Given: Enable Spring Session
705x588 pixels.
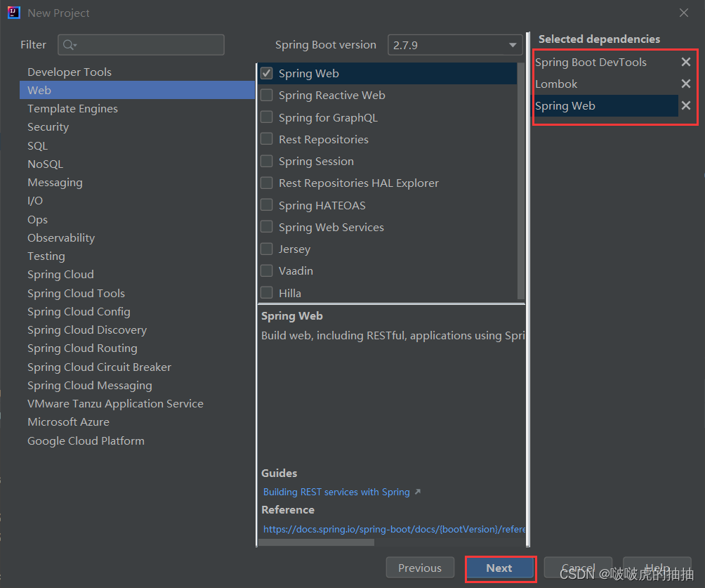Looking at the screenshot, I should (x=267, y=161).
